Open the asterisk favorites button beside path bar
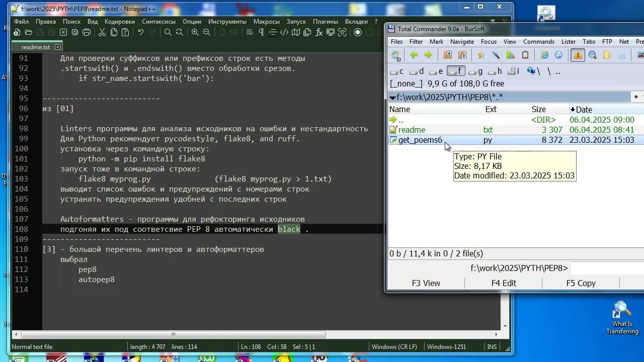The image size is (644, 362). tap(636, 98)
